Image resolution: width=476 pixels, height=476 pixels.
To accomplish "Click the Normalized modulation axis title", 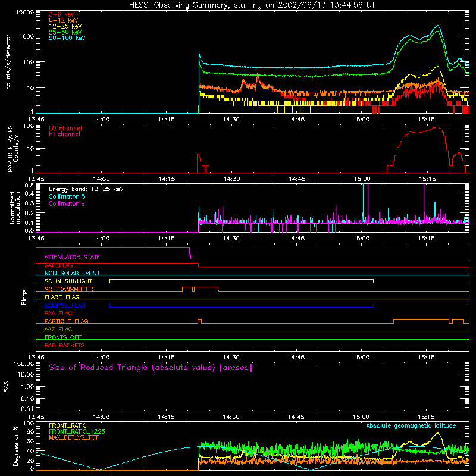I will pyautogui.click(x=15, y=208).
